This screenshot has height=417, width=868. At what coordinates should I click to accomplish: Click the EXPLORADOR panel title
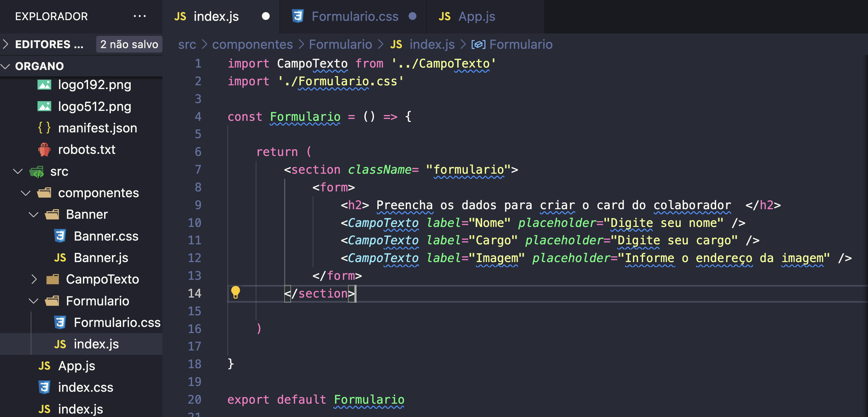52,16
